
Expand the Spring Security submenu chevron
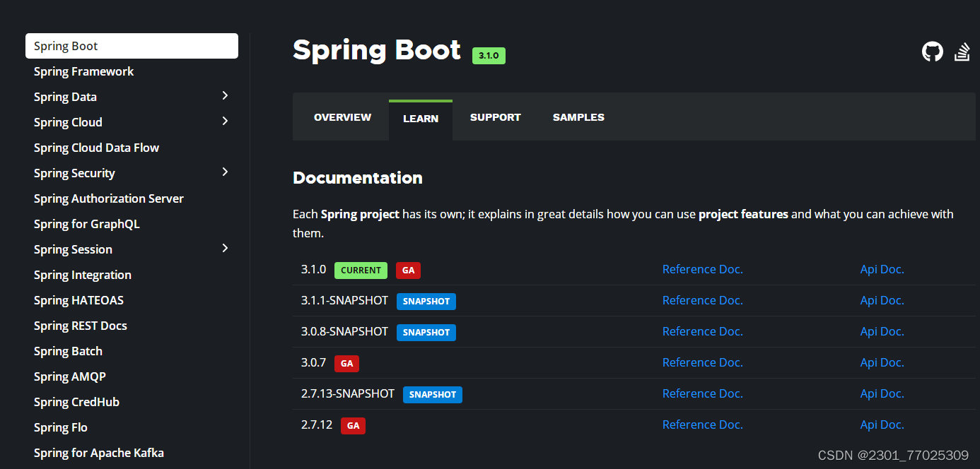pyautogui.click(x=225, y=172)
